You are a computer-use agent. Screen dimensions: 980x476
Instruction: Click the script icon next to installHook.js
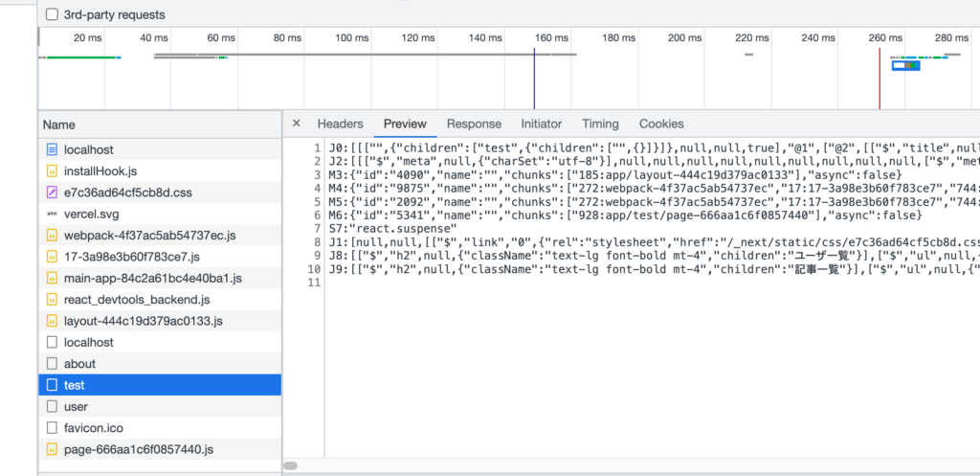[53, 171]
